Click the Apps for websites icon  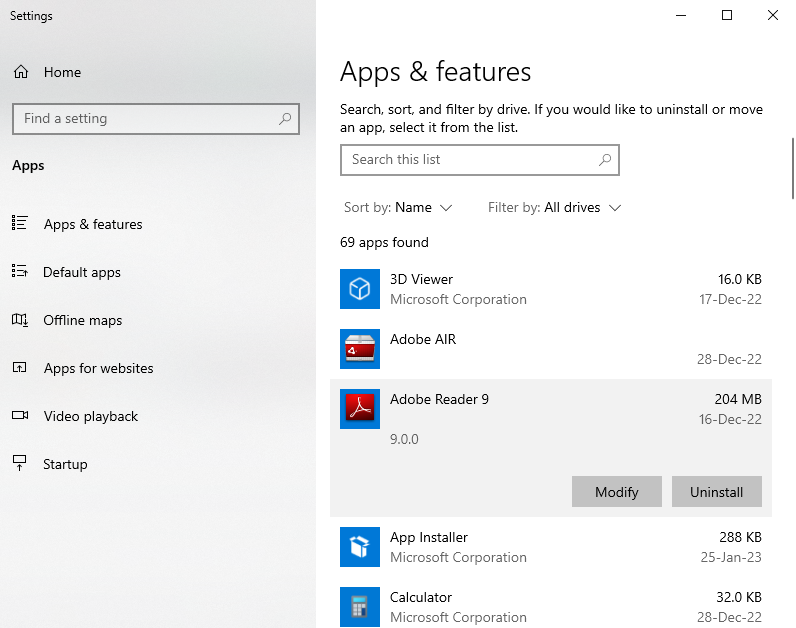pos(20,367)
